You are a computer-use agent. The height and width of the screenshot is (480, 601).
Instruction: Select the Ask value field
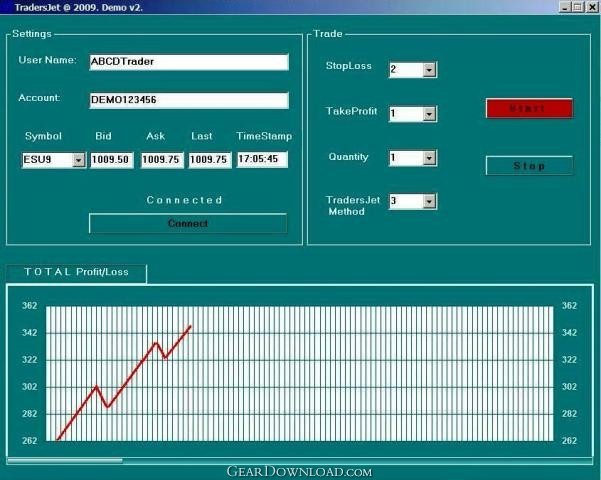coord(162,159)
